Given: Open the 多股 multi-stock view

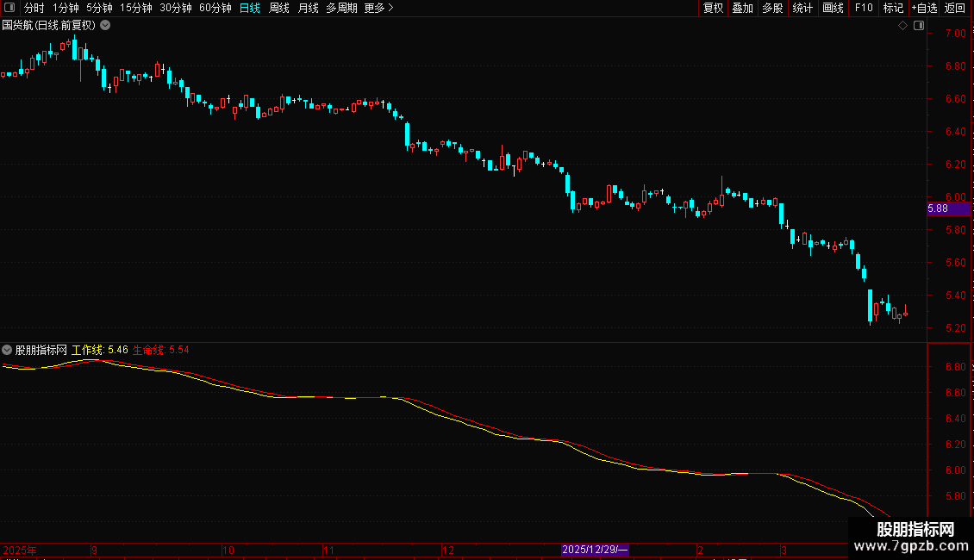Looking at the screenshot, I should 773,8.
